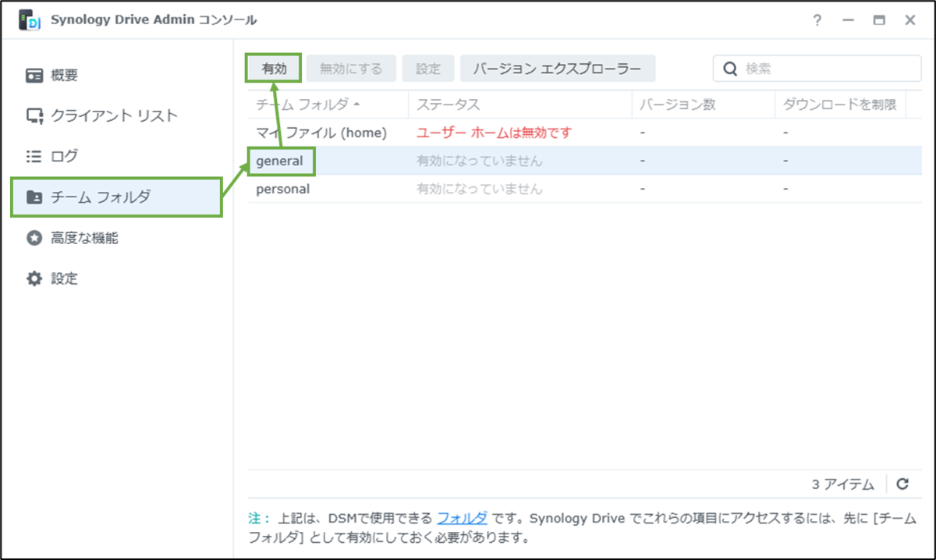The image size is (936, 560).
Task: Select the personal team folder row
Action: point(585,189)
